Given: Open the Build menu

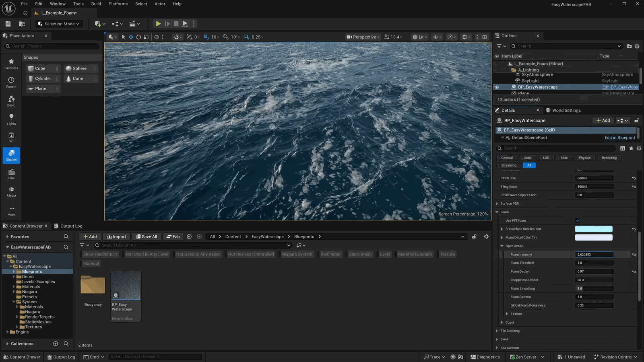Looking at the screenshot, I should point(96,4).
